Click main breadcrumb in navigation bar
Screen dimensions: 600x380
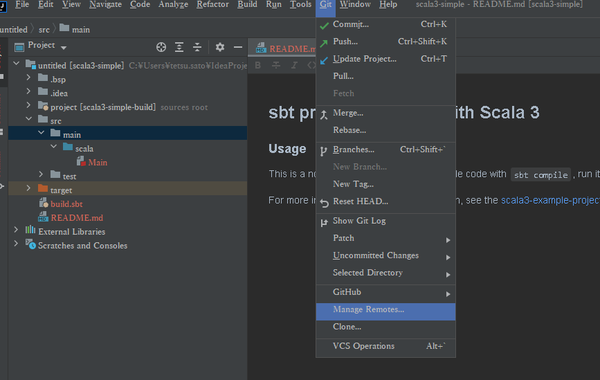click(x=75, y=29)
